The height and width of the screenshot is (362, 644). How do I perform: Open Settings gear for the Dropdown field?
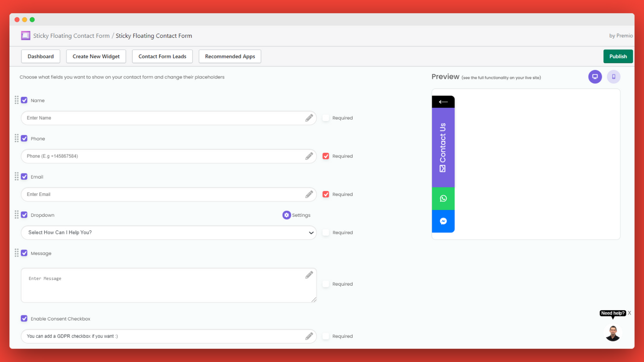[x=286, y=215]
